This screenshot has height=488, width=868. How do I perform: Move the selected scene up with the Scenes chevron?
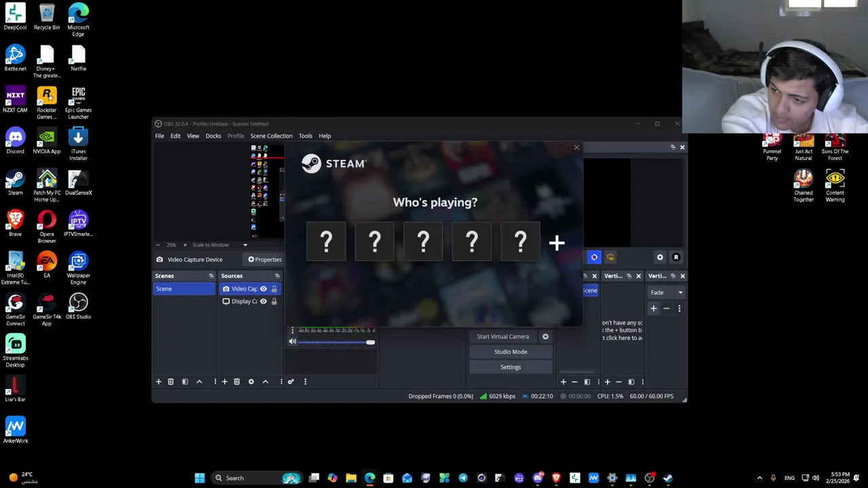click(x=199, y=382)
